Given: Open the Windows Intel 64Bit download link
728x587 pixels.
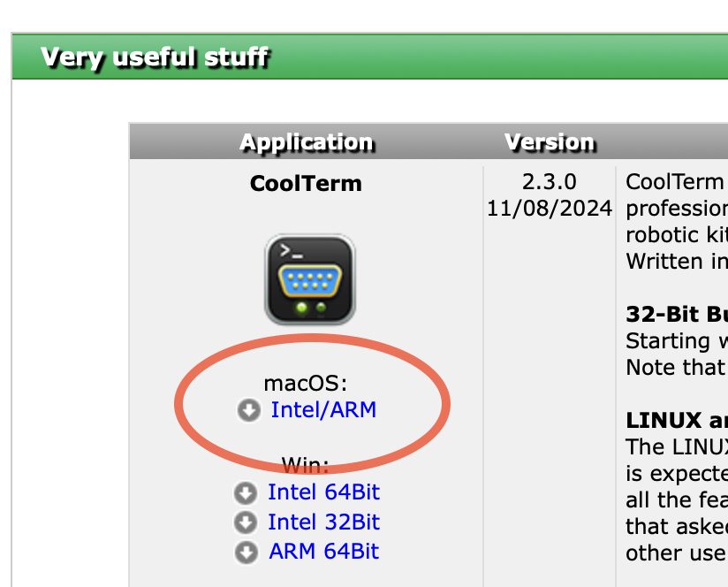Looking at the screenshot, I should tap(323, 492).
